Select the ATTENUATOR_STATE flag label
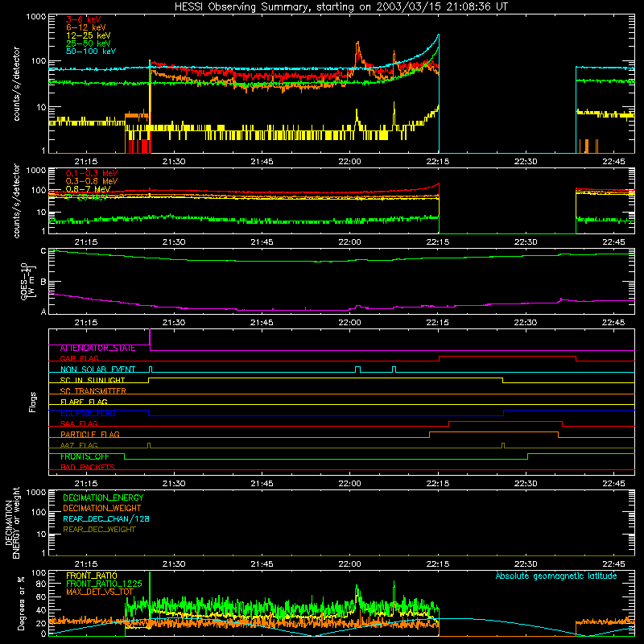Screen dimensions: 644x644 click(x=97, y=348)
